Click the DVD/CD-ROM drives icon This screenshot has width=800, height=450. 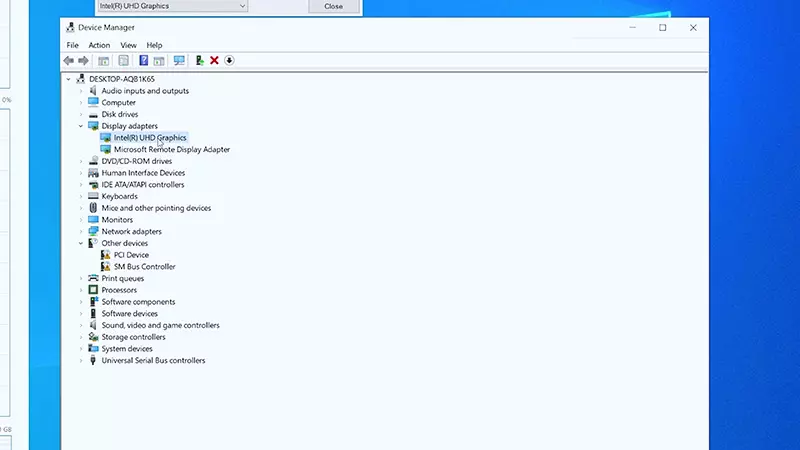click(93, 161)
